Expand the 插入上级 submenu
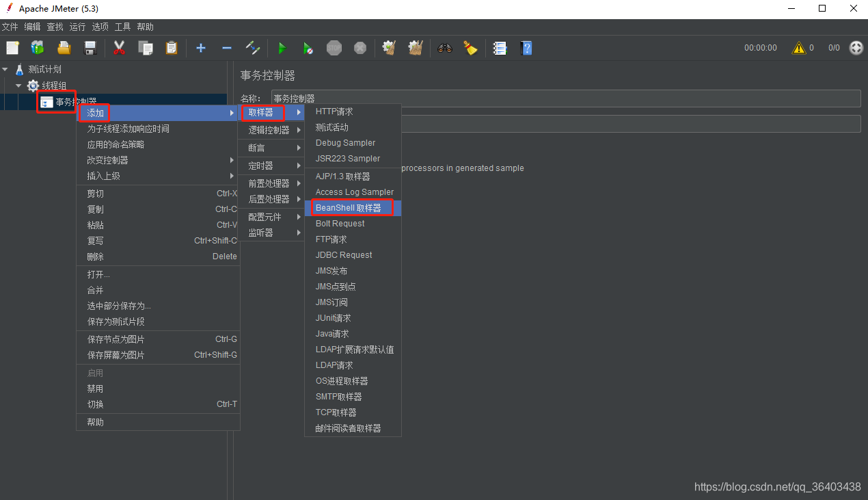Viewport: 868px width, 500px height. (x=158, y=176)
